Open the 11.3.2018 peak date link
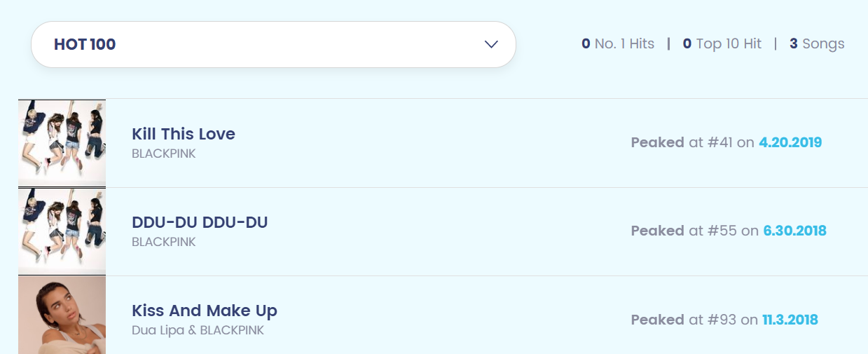This screenshot has width=868, height=354. [x=790, y=320]
